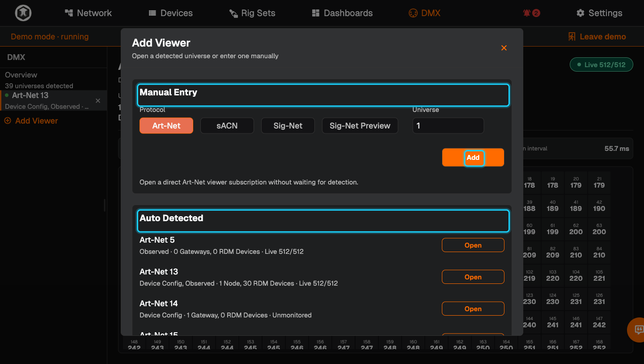Remove the Art-Net 13 viewer with X
The height and width of the screenshot is (364, 644).
[98, 101]
